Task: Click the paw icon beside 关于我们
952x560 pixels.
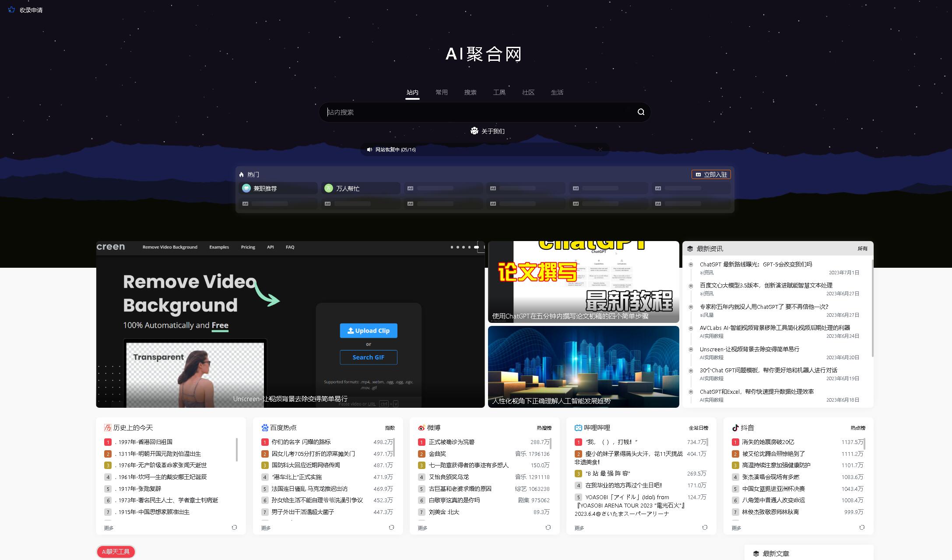Action: 474,131
